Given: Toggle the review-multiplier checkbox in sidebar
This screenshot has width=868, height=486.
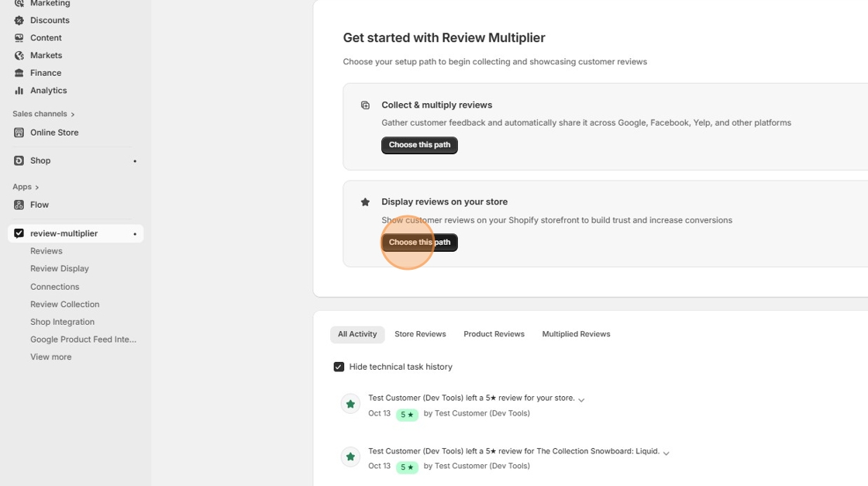Looking at the screenshot, I should 18,233.
